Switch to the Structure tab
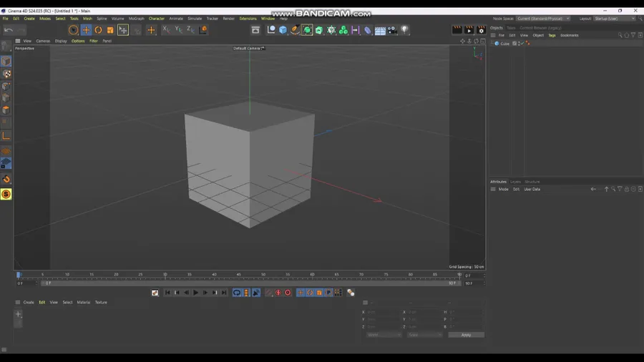Screen dimensions: 644x362 [x=532, y=182]
